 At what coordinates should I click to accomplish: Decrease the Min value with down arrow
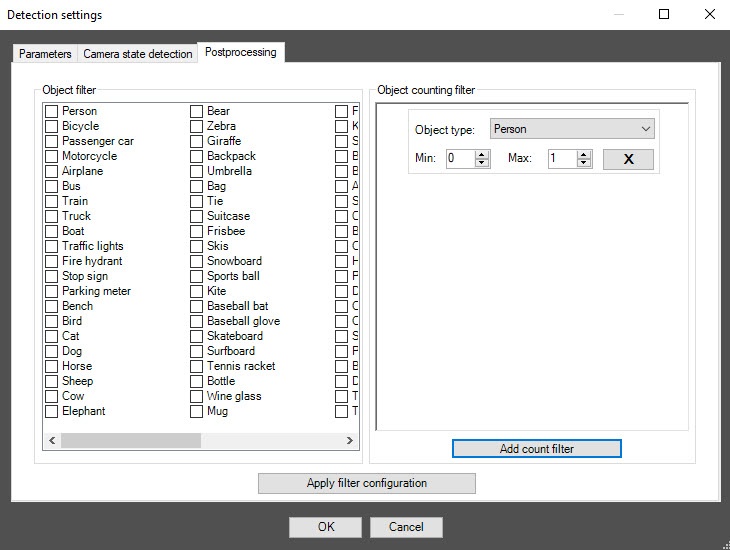click(x=483, y=163)
